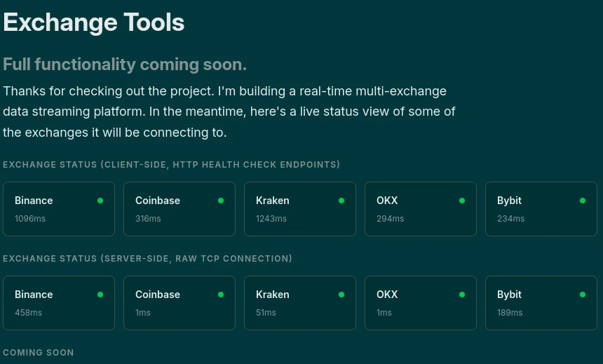Click the client-side Bybit status card
Screen dimensions: 603x364
[x=541, y=209]
